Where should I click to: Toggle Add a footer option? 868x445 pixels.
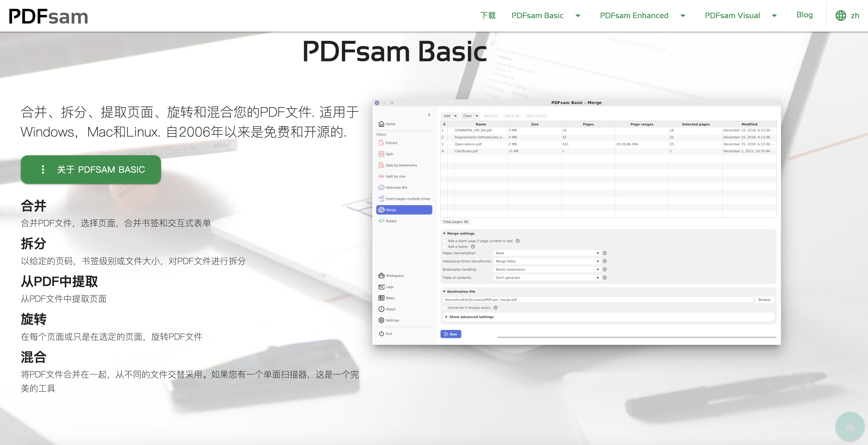(445, 246)
